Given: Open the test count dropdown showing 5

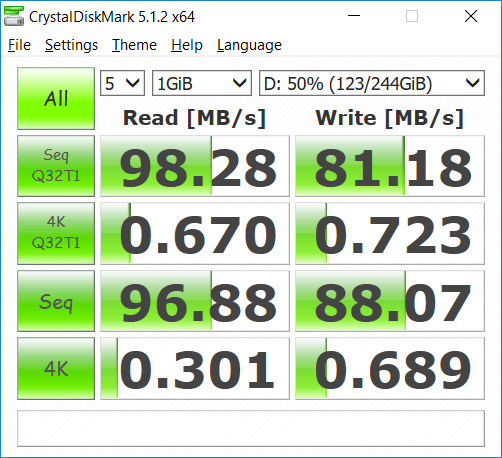Looking at the screenshot, I should [122, 83].
